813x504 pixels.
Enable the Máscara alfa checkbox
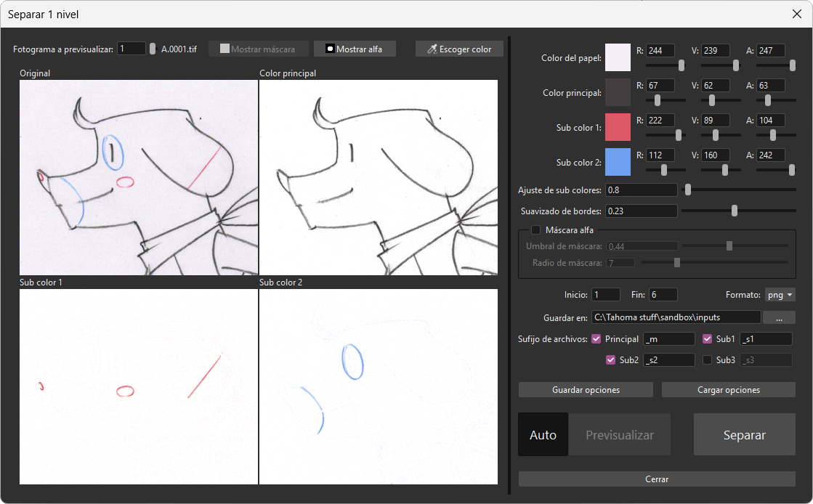(536, 229)
